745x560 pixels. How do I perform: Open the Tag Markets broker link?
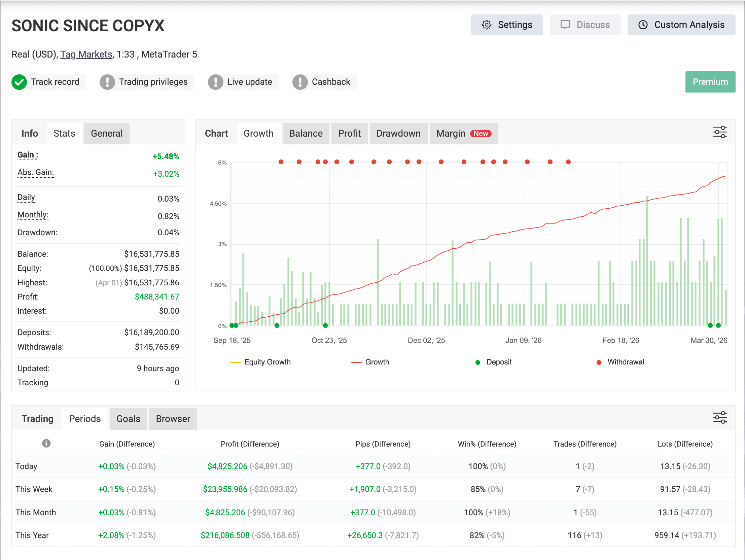click(x=86, y=54)
